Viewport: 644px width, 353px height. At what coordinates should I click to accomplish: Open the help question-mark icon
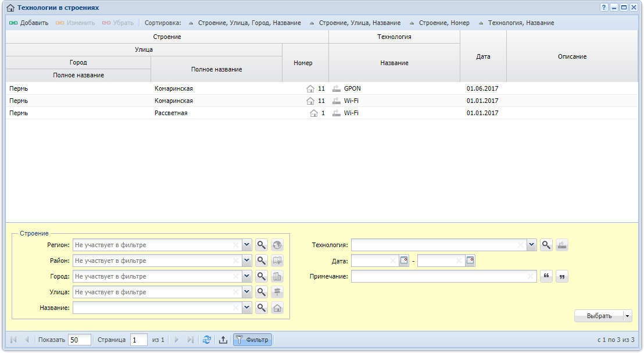pyautogui.click(x=604, y=8)
